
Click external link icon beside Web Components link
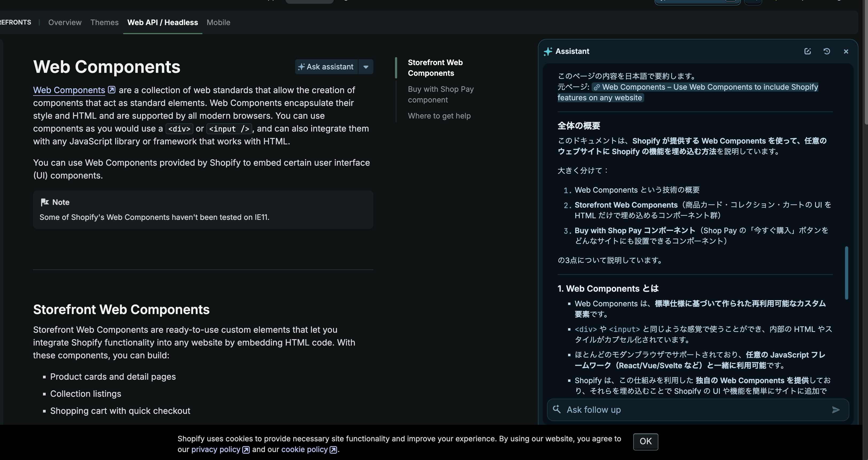tap(112, 90)
